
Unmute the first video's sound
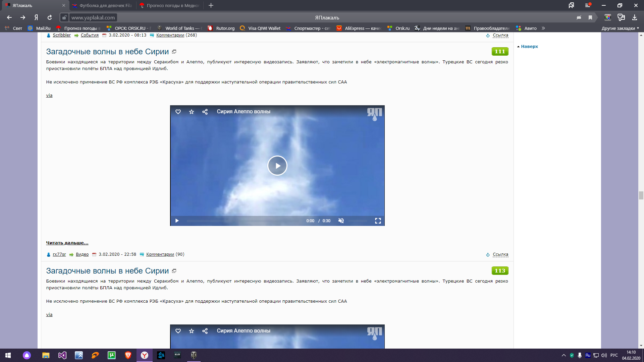341,221
